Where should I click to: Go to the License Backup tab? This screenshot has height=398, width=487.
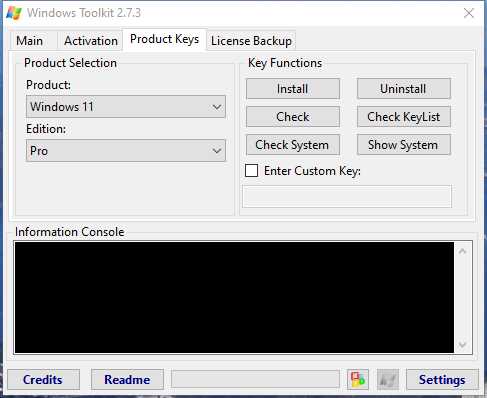(251, 41)
